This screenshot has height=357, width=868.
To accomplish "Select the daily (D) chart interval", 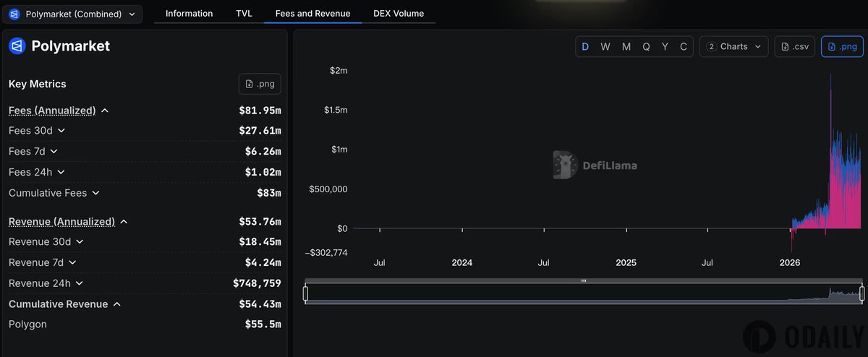I will [585, 47].
